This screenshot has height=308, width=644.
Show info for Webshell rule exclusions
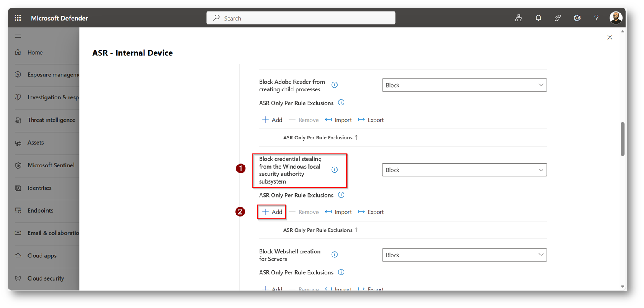(341, 272)
